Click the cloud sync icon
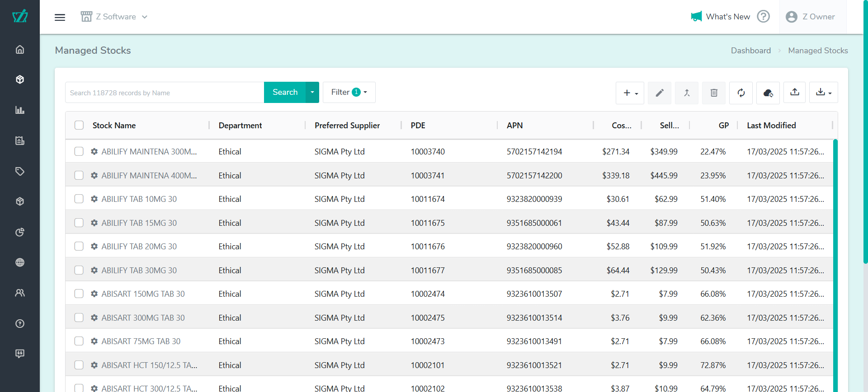The height and width of the screenshot is (392, 868). (768, 93)
